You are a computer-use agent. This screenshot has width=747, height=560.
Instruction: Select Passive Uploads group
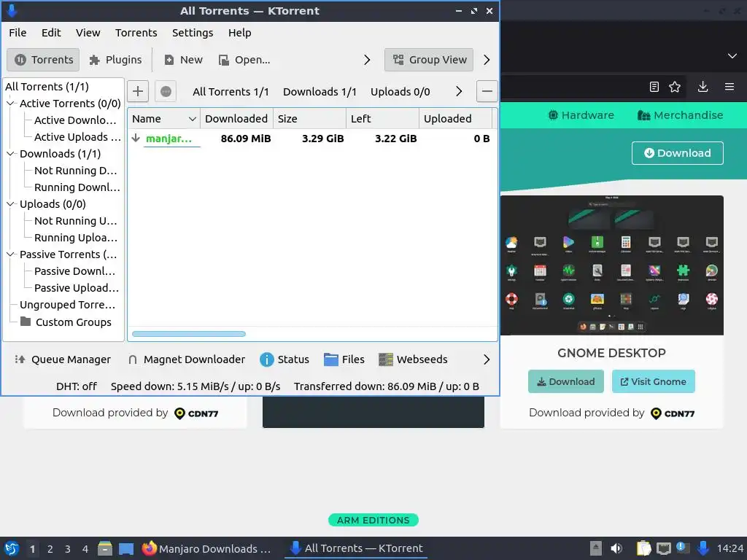coord(77,287)
